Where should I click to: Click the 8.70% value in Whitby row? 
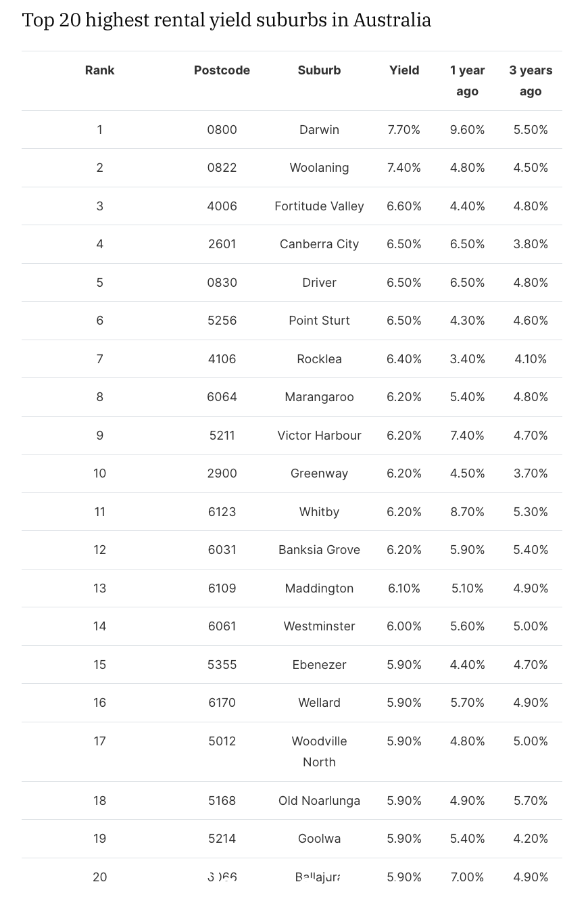(467, 512)
